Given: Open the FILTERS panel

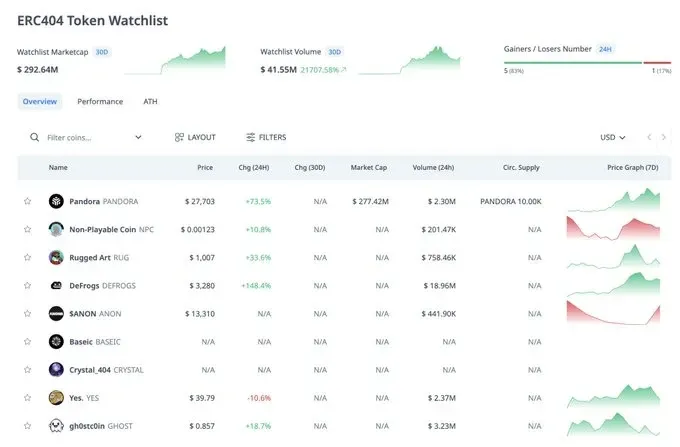Looking at the screenshot, I should coord(266,137).
